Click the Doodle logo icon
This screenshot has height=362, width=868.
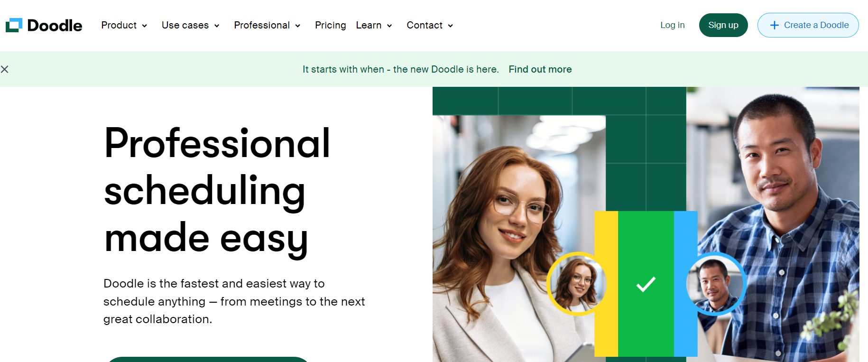pyautogui.click(x=14, y=25)
